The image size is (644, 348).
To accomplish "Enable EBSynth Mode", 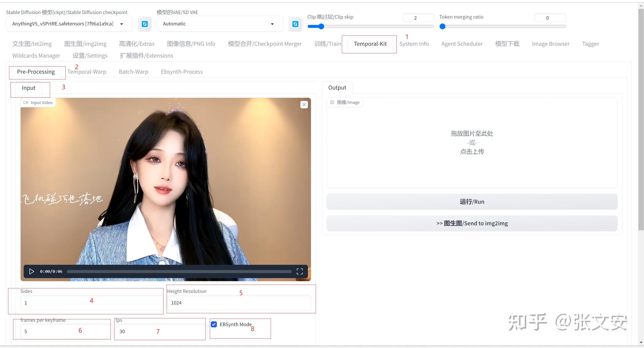I will (x=214, y=324).
